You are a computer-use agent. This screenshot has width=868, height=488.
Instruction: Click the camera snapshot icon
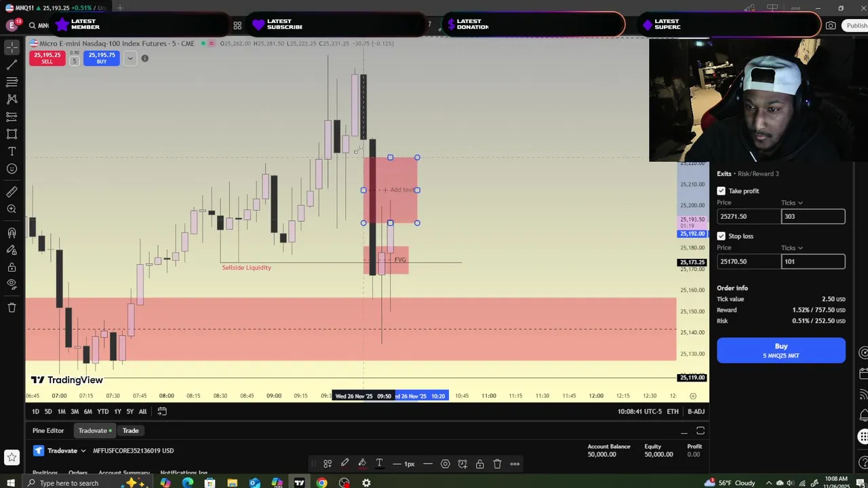click(831, 26)
